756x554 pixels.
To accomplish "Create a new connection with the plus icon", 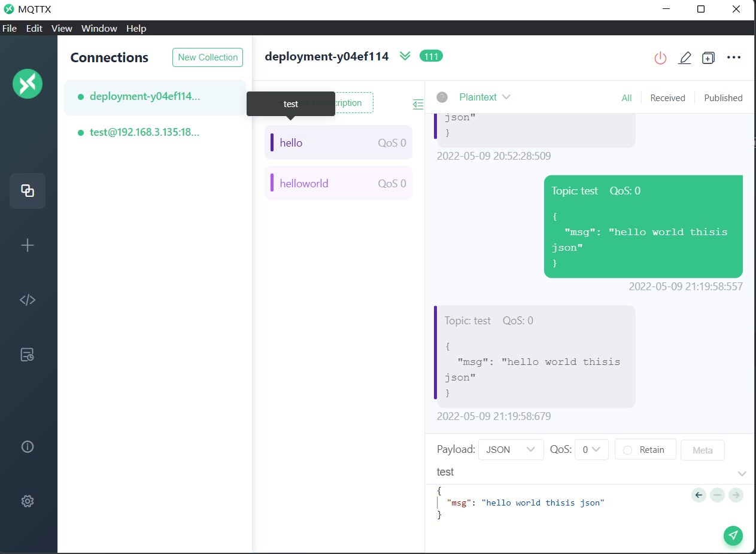I will tap(28, 245).
